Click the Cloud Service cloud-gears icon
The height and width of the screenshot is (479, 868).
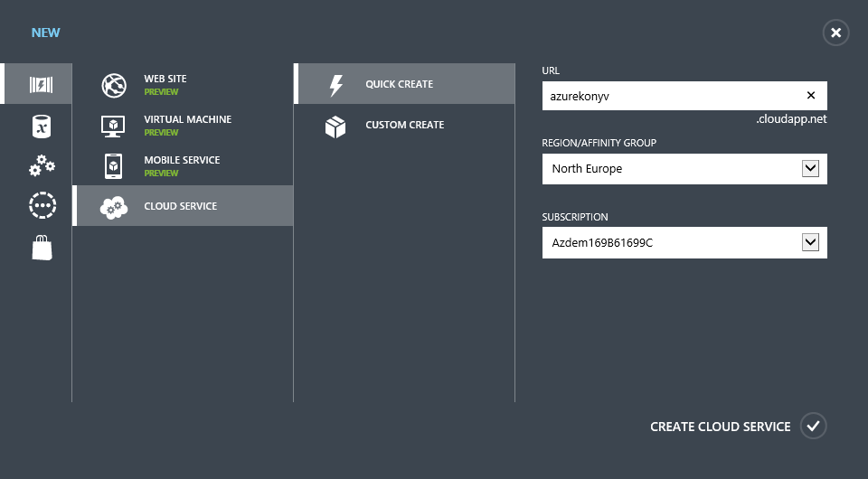coord(114,207)
